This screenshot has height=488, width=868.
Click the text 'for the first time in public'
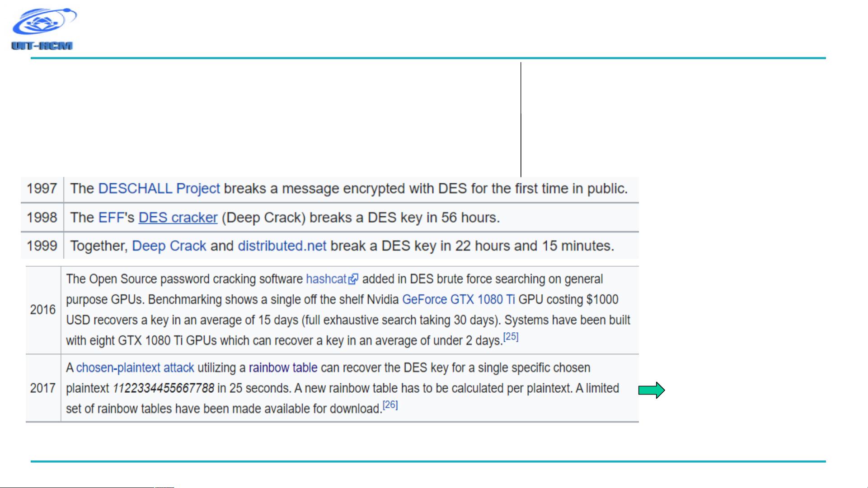tap(548, 189)
